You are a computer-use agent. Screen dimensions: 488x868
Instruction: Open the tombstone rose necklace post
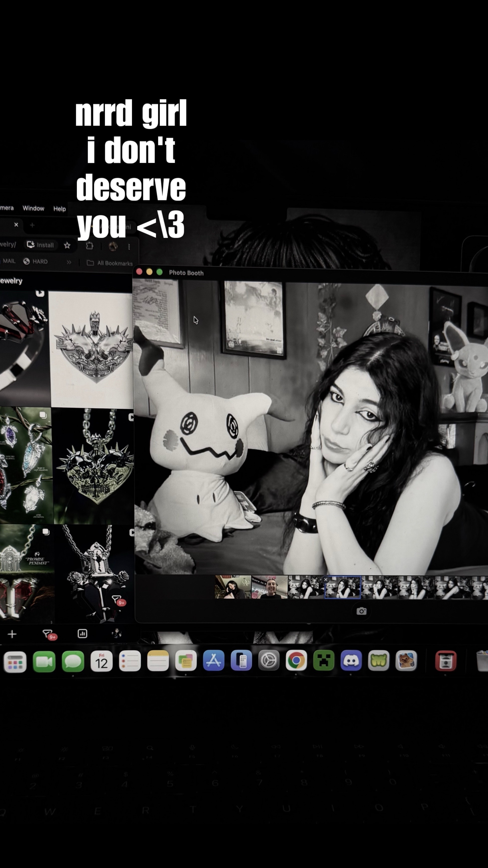95,574
